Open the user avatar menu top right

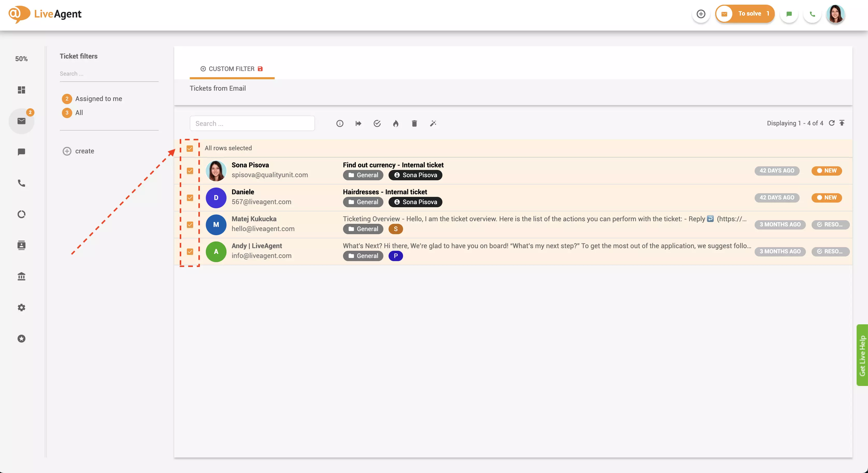click(835, 14)
